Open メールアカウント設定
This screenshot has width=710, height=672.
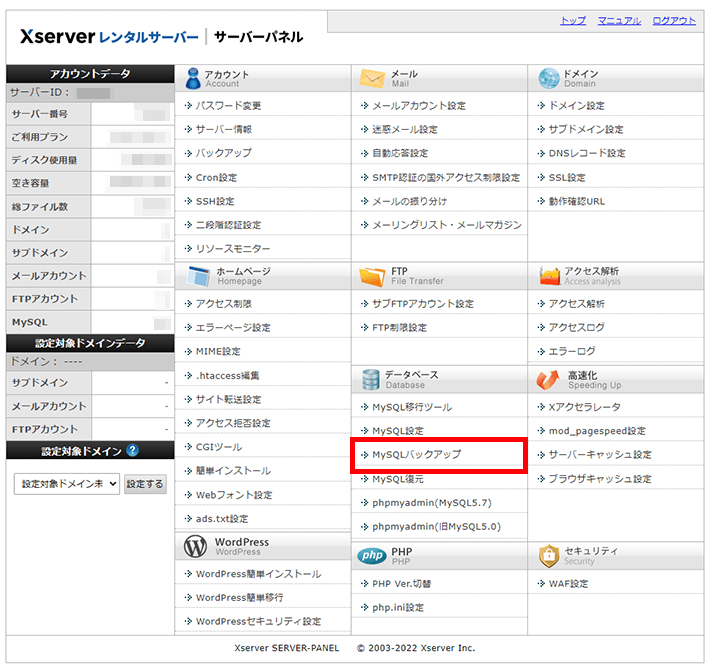point(419,106)
